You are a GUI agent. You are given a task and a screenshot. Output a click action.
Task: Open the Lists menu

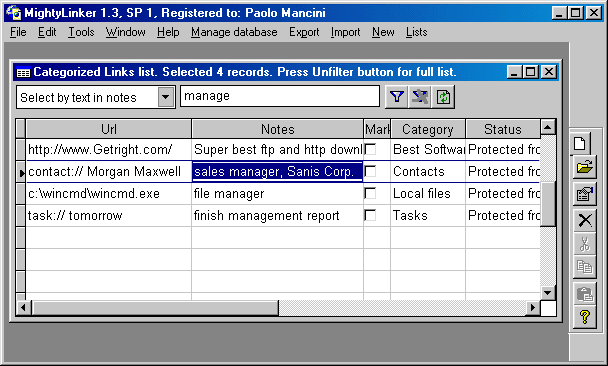click(416, 32)
